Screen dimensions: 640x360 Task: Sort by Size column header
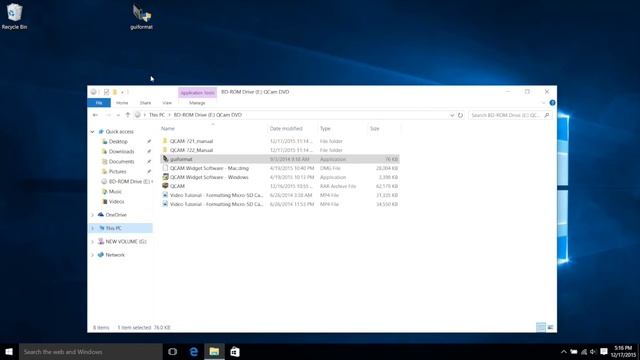pos(375,129)
